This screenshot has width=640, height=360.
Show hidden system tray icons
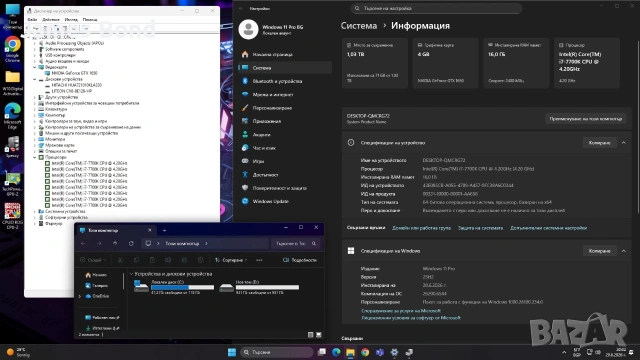(x=564, y=352)
